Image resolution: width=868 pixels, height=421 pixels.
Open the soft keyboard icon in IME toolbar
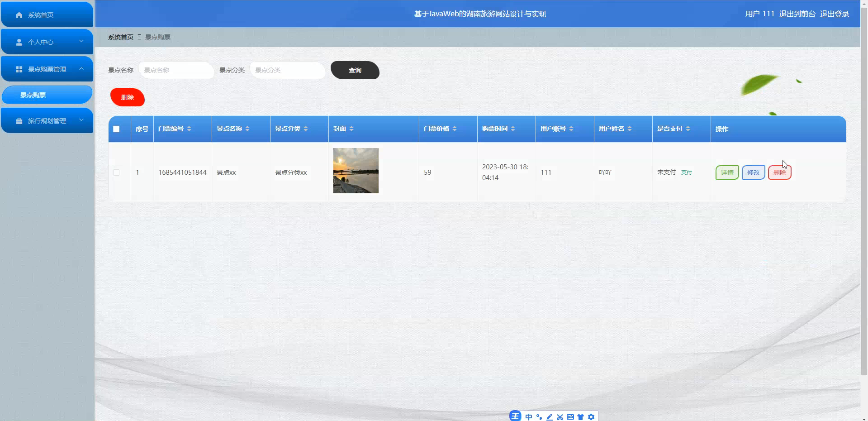570,417
